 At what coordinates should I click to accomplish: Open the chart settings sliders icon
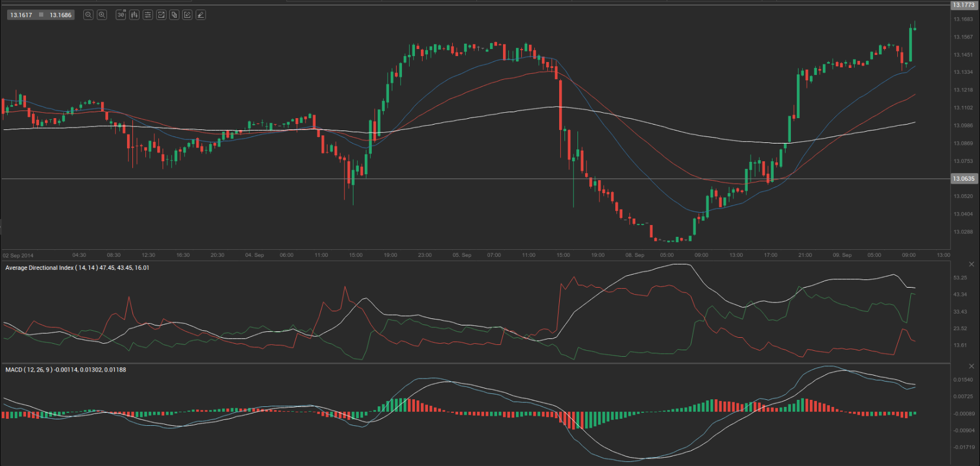148,15
